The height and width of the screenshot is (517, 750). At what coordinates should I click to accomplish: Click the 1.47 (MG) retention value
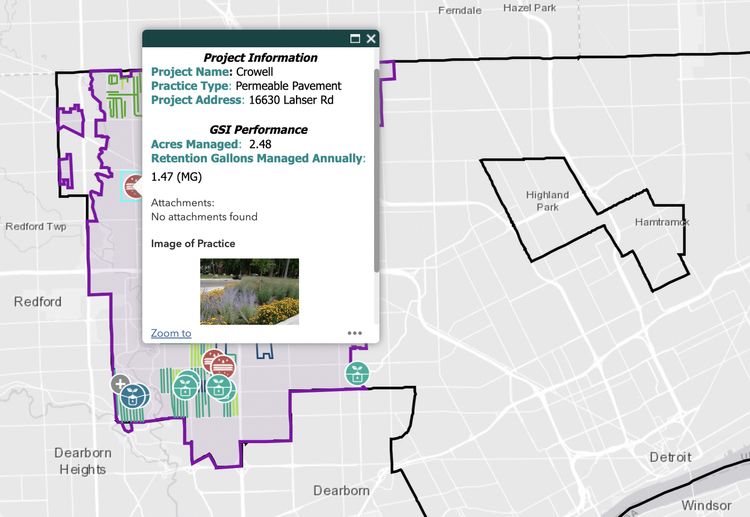(176, 177)
